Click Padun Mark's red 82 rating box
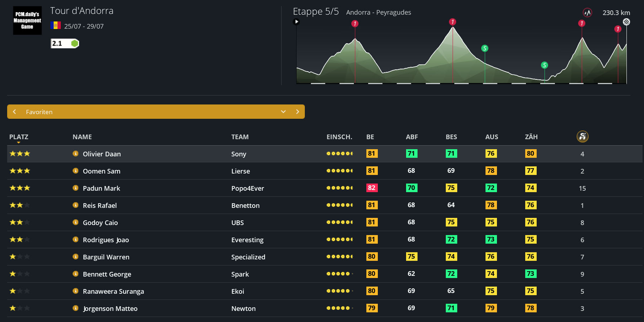Screen dimensions: 644x322 372,188
